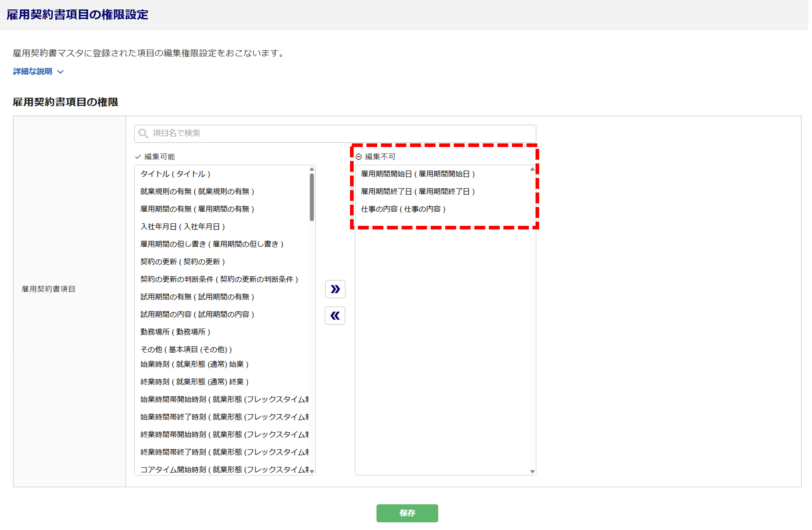Select 就業規則の有無 list item

tap(197, 191)
